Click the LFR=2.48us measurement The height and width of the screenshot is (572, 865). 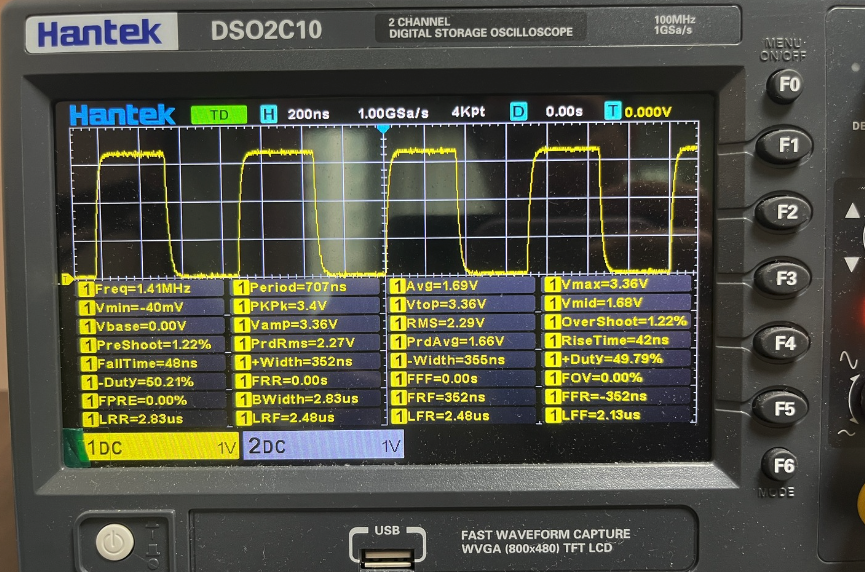463,416
